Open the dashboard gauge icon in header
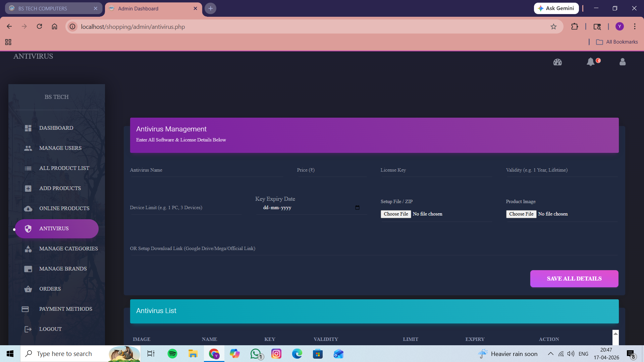The image size is (644, 362). (557, 62)
